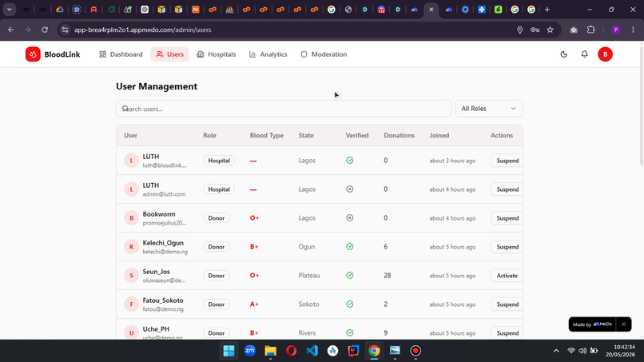Click Bookworm's avatar circle B
Viewport: 644px width, 362px height.
[x=131, y=218]
